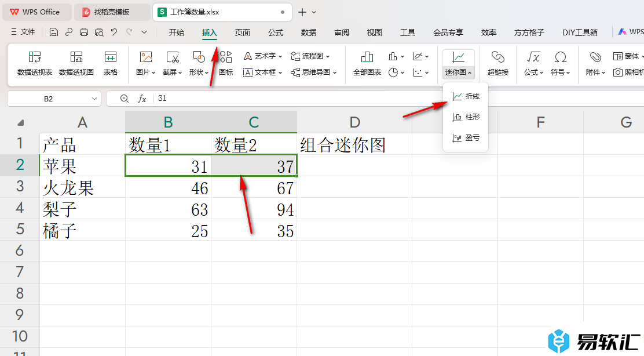Switch to the WPS Office home tab
The height and width of the screenshot is (356, 644).
pos(37,12)
